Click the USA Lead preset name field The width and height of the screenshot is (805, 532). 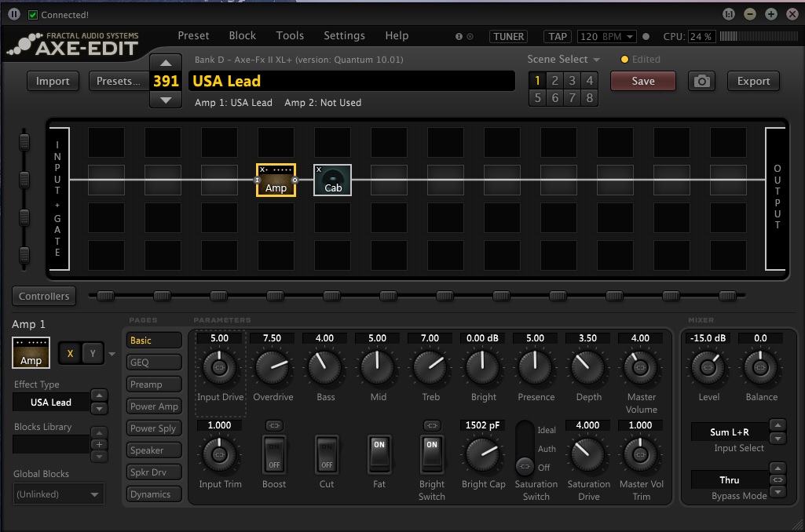(x=352, y=81)
